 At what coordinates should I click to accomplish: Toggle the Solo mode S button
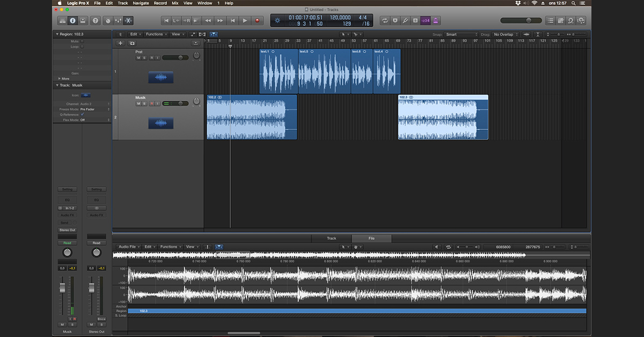point(415,20)
